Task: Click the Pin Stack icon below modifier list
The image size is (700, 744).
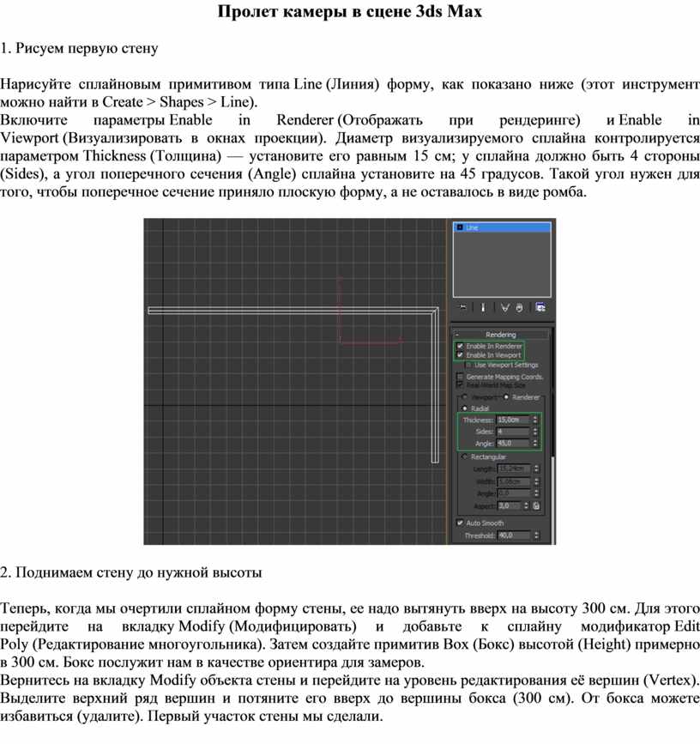Action: 463,307
